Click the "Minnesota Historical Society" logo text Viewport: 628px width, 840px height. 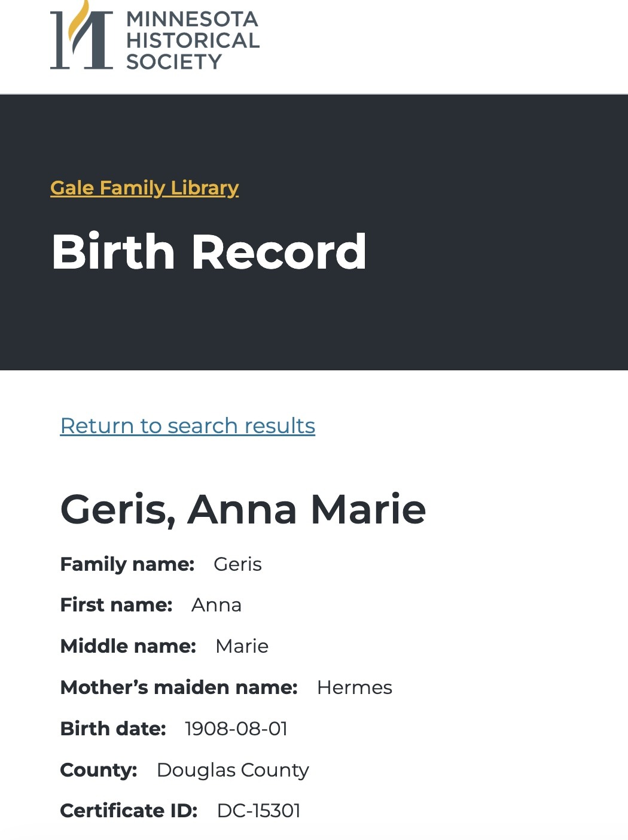click(x=193, y=41)
